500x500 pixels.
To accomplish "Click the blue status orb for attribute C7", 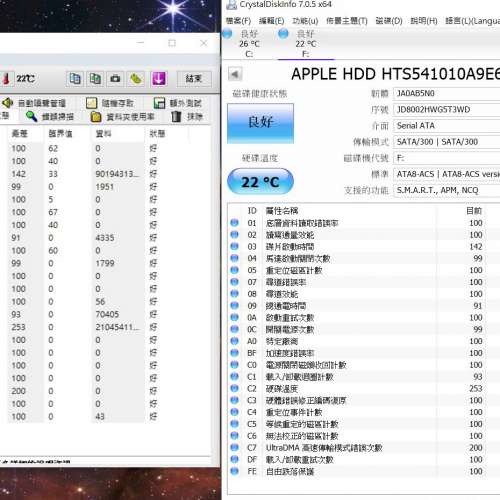I will [235, 448].
